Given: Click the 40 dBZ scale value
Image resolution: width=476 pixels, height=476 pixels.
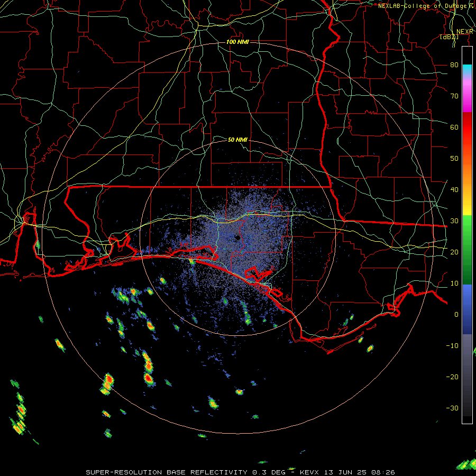Looking at the screenshot, I should [x=454, y=190].
